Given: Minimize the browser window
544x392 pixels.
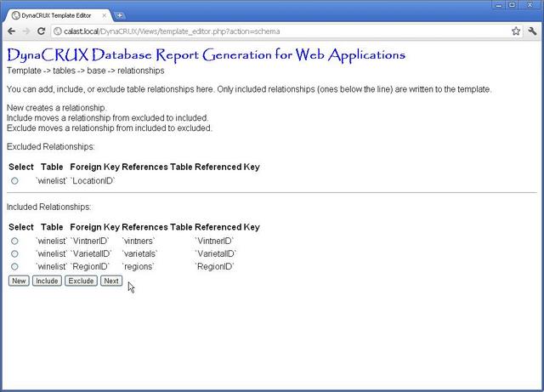Looking at the screenshot, I should pos(499,5).
